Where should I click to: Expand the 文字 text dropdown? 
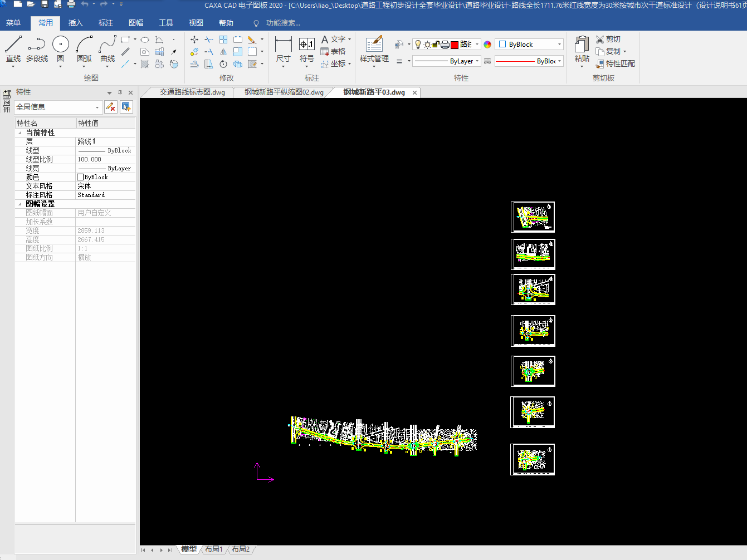(x=349, y=40)
